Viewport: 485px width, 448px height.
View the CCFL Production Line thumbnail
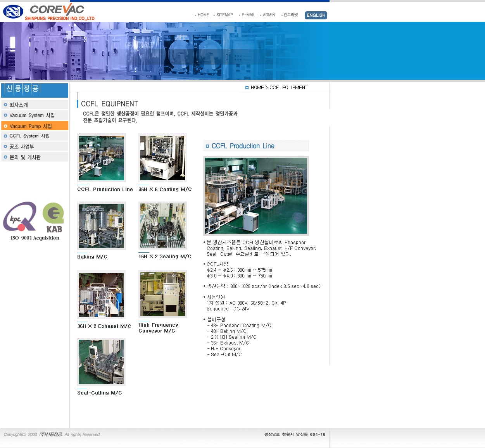[x=102, y=158]
